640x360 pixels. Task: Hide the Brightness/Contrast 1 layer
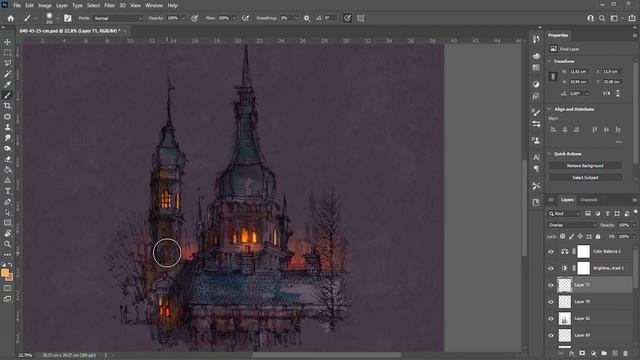pyautogui.click(x=551, y=268)
